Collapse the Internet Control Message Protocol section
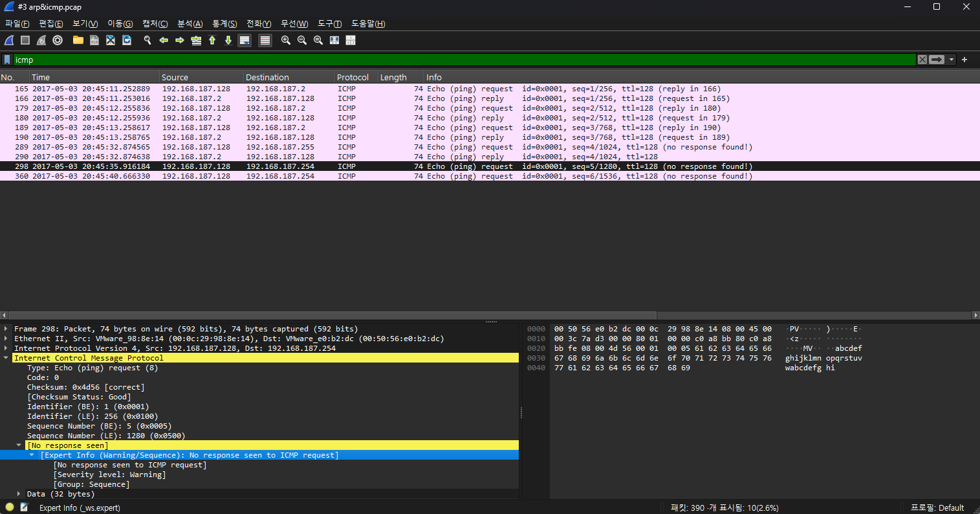 tap(6, 358)
